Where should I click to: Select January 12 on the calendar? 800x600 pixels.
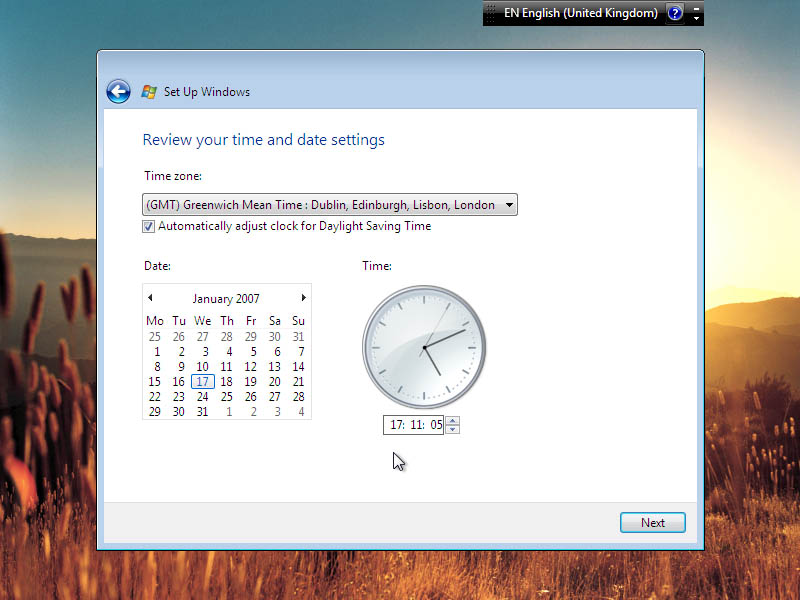click(x=251, y=366)
